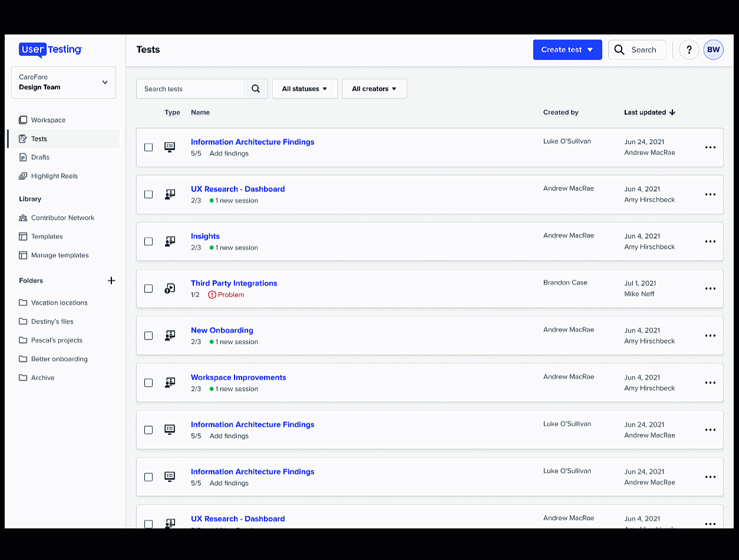Add a new folder with plus icon
Image resolution: width=739 pixels, height=560 pixels.
point(111,281)
